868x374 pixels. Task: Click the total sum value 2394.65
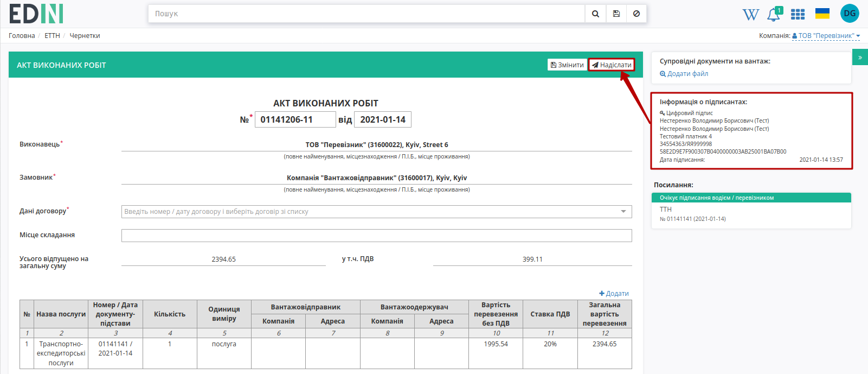(223, 259)
